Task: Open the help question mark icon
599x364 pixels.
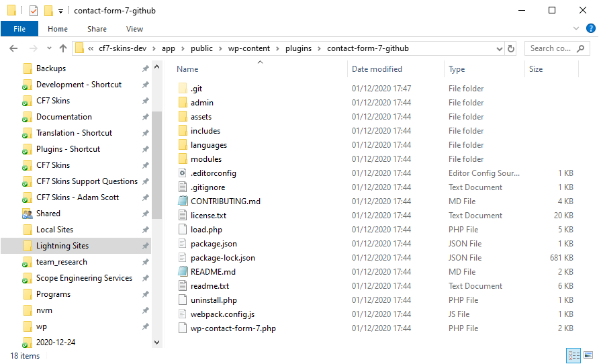Action: click(590, 29)
